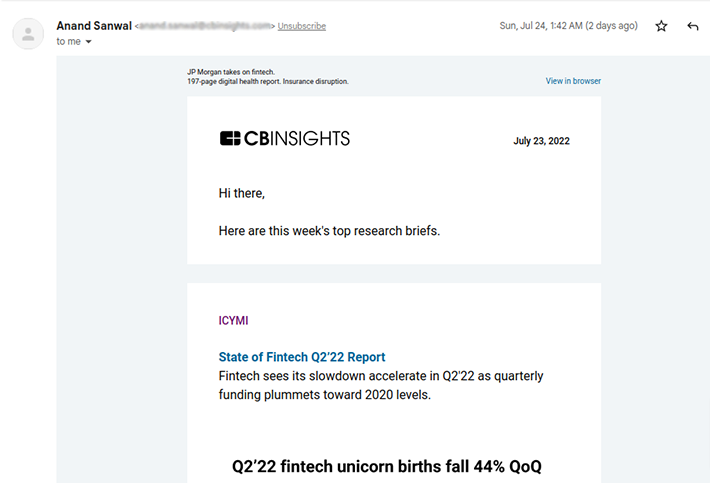Expand recipient details arrow next to "to me"

point(88,42)
